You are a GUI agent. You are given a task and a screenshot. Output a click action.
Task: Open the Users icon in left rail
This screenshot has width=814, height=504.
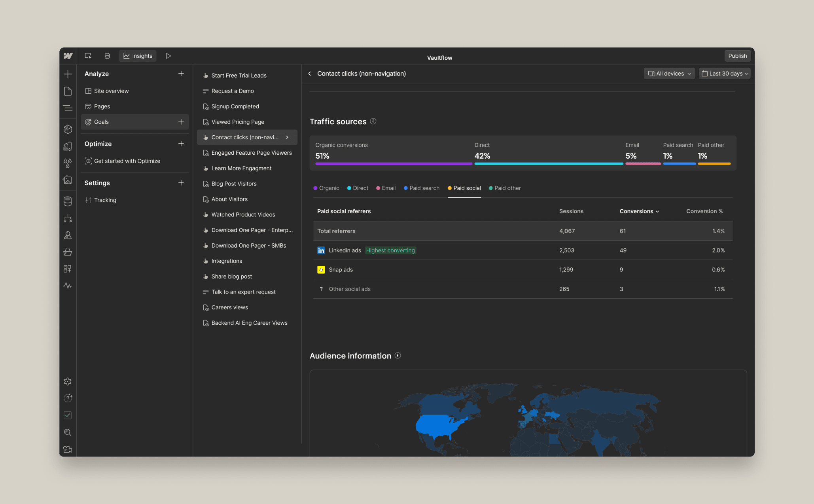[x=68, y=235]
